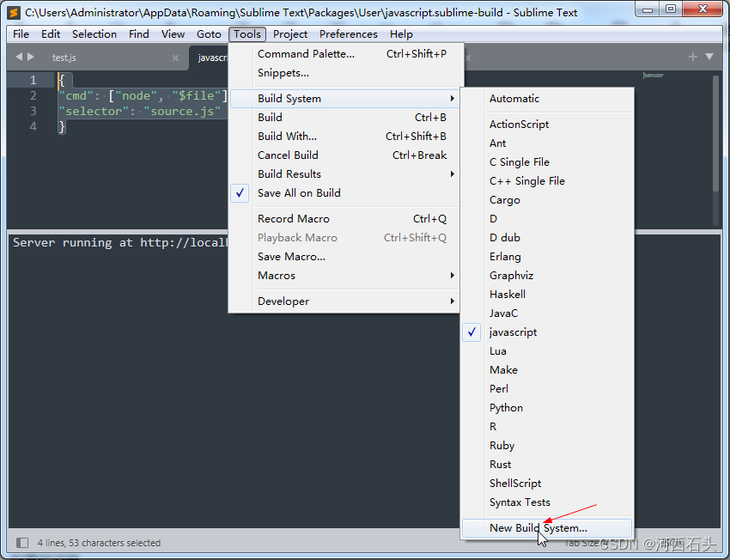Select Graphviz build system
The width and height of the screenshot is (730, 560).
coord(548,276)
